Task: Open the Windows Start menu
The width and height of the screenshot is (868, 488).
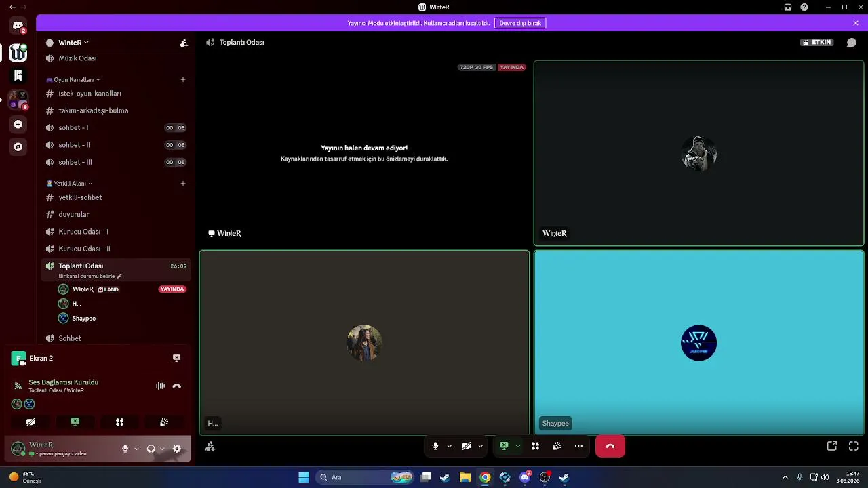Action: (304, 477)
